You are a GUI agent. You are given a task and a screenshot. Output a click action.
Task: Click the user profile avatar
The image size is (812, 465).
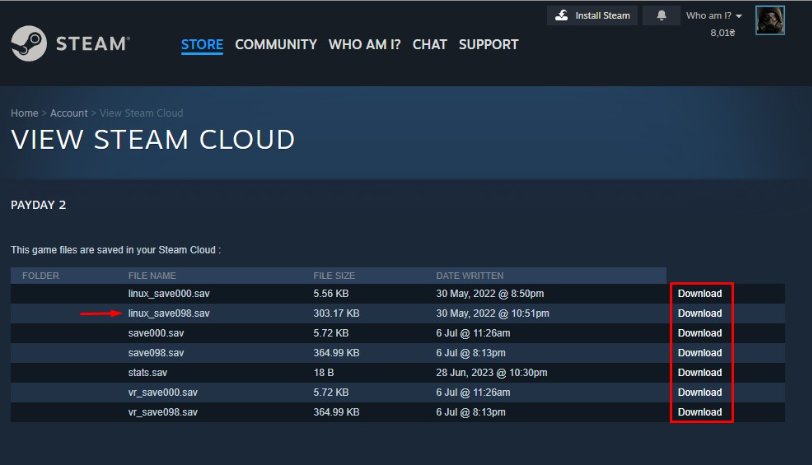click(x=769, y=19)
